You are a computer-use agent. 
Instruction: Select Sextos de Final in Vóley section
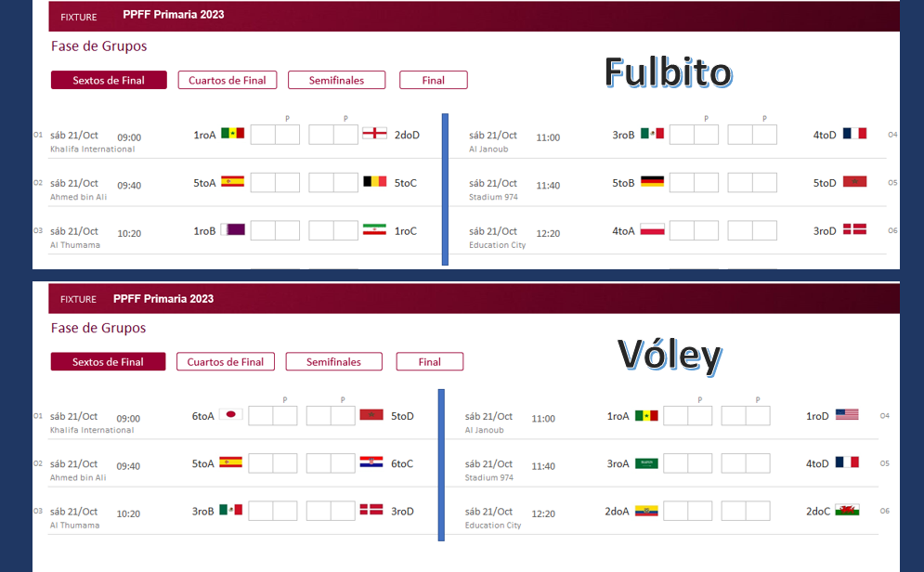(108, 362)
